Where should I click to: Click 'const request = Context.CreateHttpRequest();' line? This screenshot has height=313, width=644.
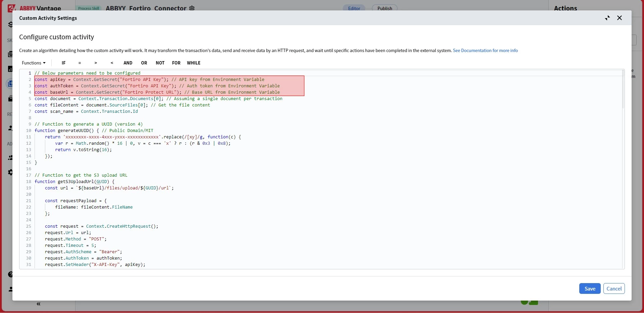102,226
